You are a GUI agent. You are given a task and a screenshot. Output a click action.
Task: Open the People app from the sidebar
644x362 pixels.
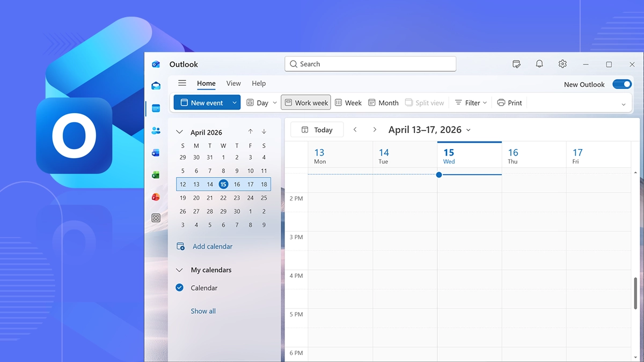point(156,130)
